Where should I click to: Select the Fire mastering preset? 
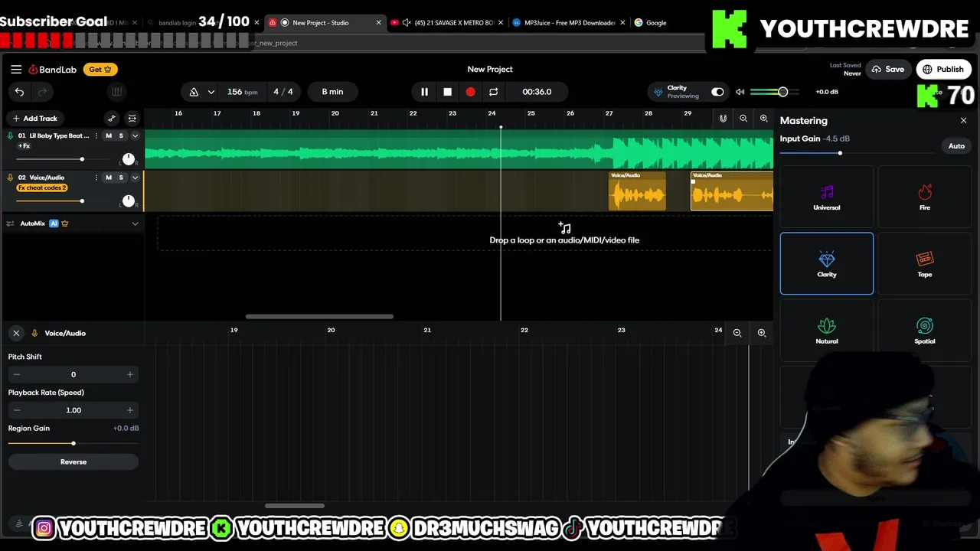click(x=925, y=197)
